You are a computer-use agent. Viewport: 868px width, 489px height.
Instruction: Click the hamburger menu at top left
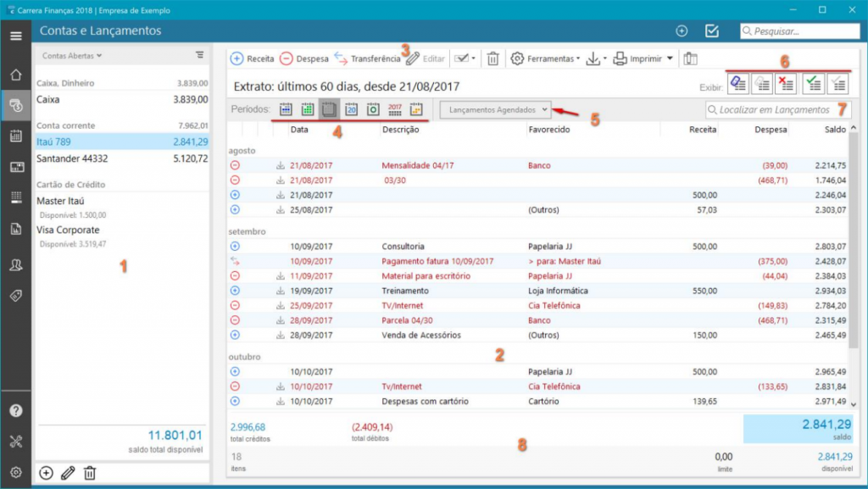click(15, 36)
